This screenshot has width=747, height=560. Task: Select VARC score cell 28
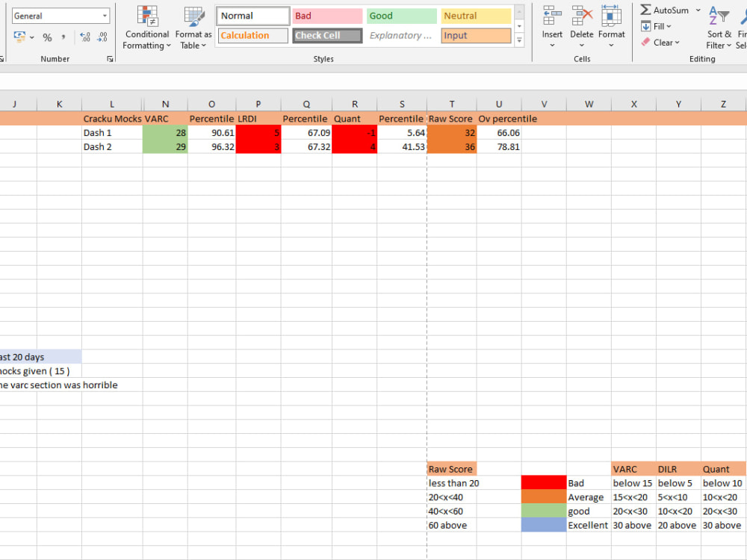(165, 133)
